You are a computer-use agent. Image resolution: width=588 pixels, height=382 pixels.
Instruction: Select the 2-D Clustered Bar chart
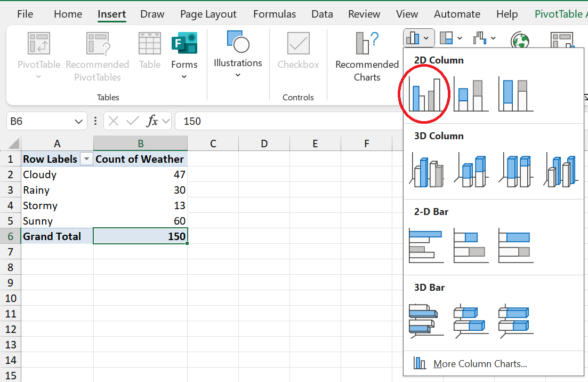point(426,246)
